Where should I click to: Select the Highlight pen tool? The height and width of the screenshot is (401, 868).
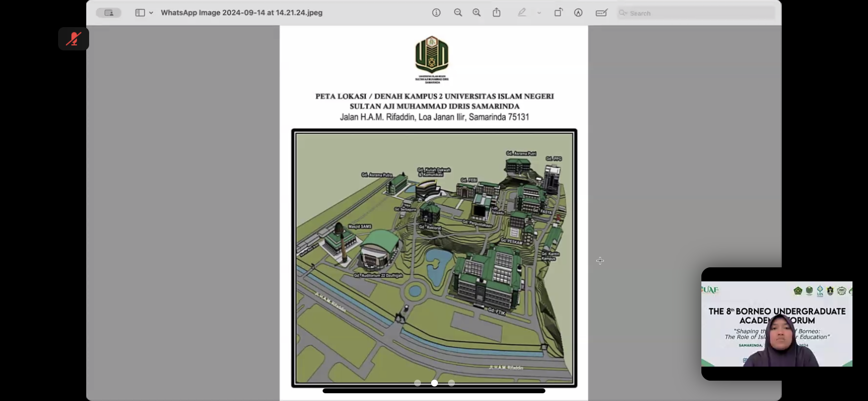pyautogui.click(x=522, y=13)
